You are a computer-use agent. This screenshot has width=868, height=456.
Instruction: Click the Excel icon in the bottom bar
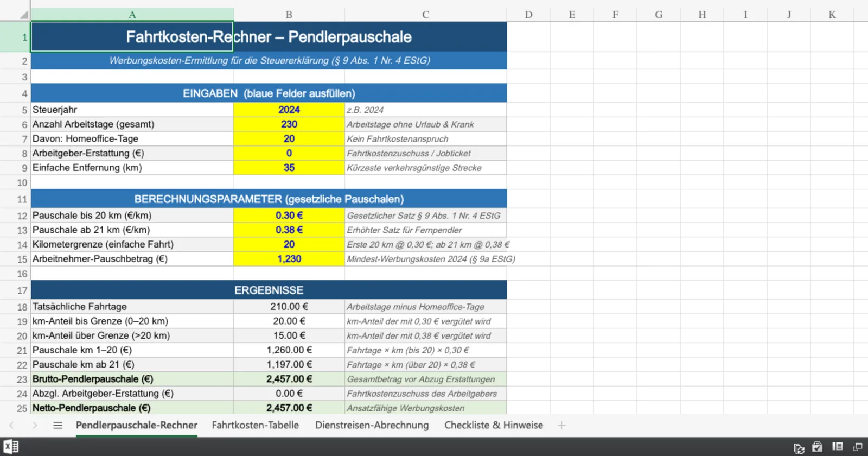click(11, 447)
